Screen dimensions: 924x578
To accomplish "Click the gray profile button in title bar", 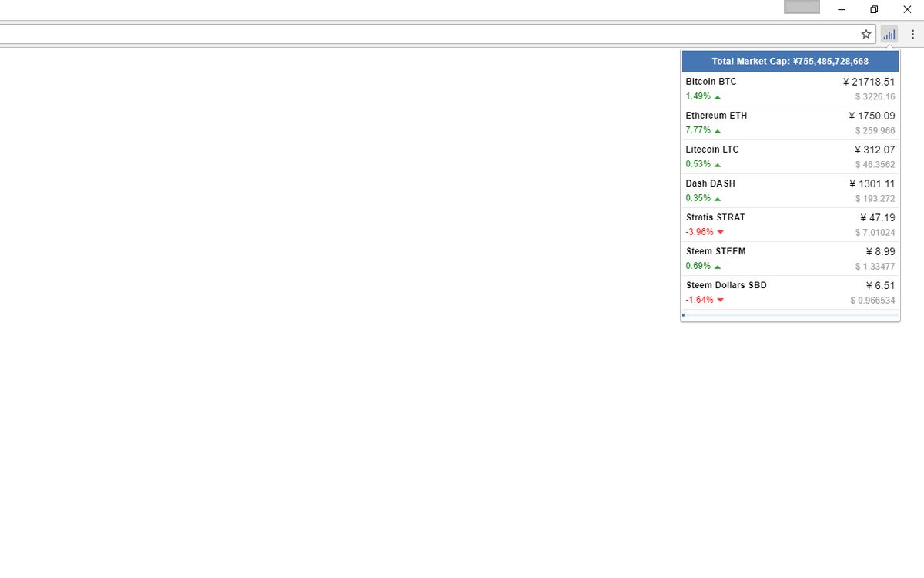I will [802, 7].
